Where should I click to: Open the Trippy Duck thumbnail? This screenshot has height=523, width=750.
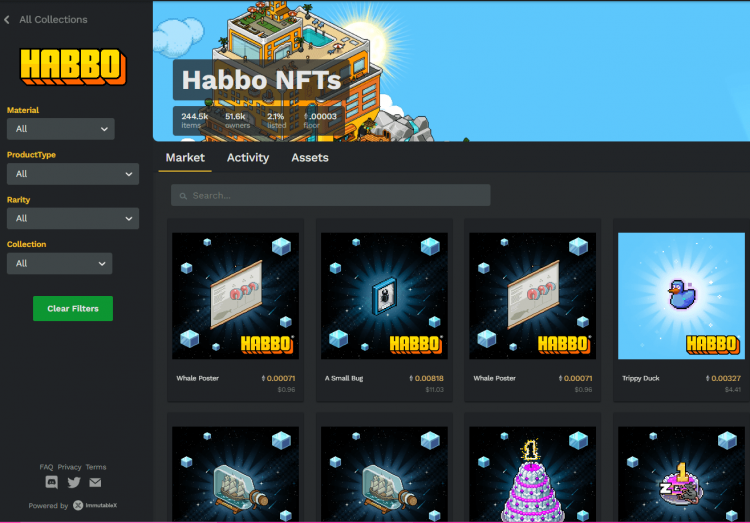[681, 296]
